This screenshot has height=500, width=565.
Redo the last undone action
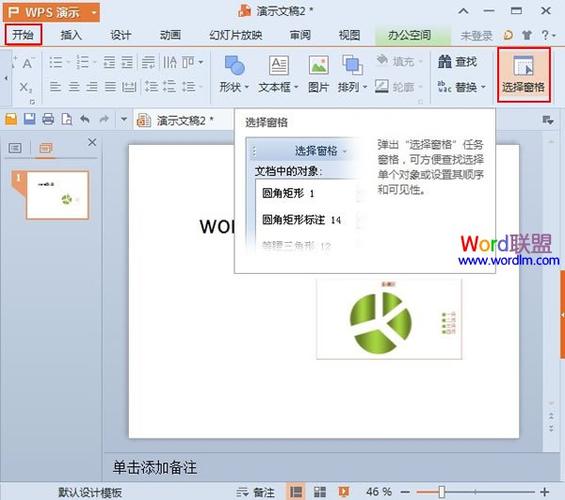coord(104,119)
